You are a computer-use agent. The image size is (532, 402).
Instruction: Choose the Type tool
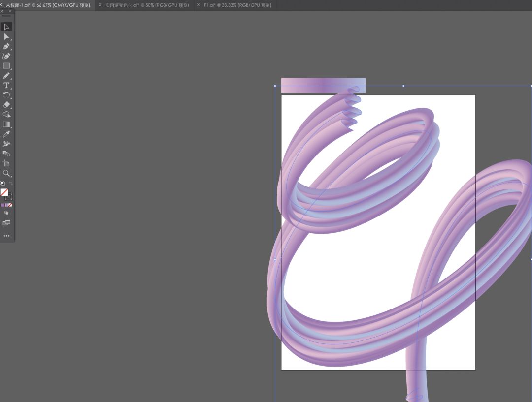click(x=6, y=86)
